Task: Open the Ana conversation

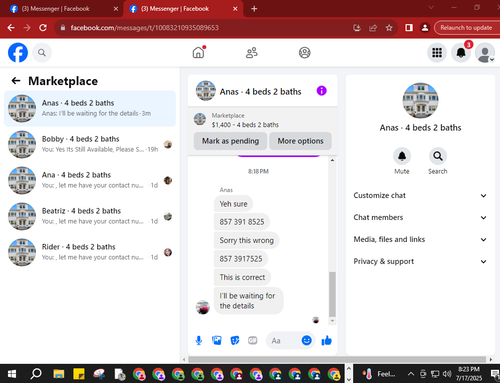Action: point(90,180)
